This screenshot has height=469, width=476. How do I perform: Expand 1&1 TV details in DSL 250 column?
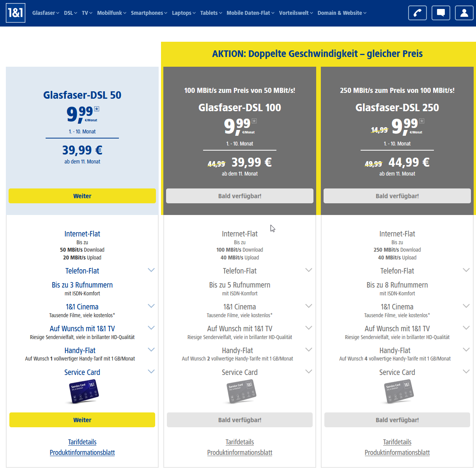[466, 328]
